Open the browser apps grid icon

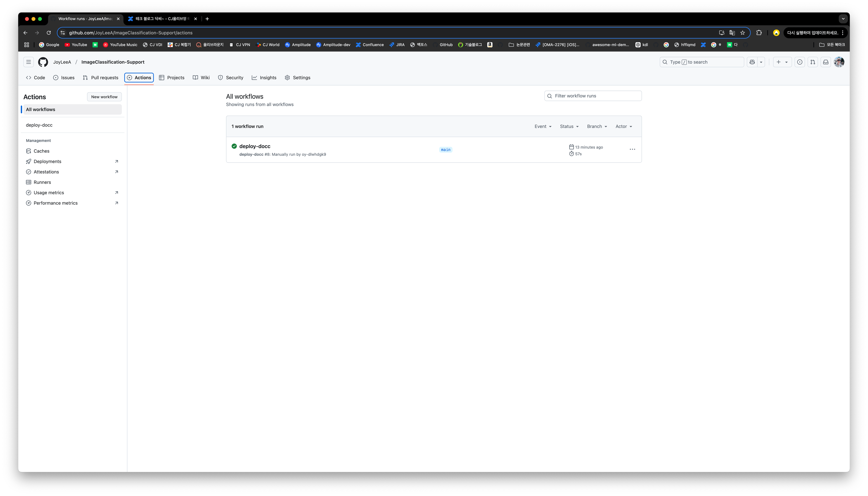point(27,45)
